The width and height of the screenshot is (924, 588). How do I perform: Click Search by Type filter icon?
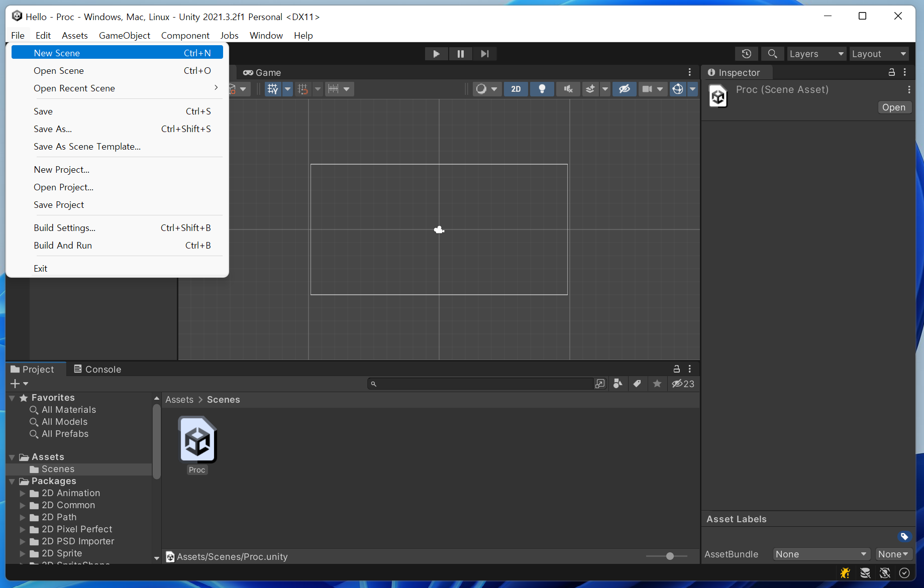[x=618, y=384]
